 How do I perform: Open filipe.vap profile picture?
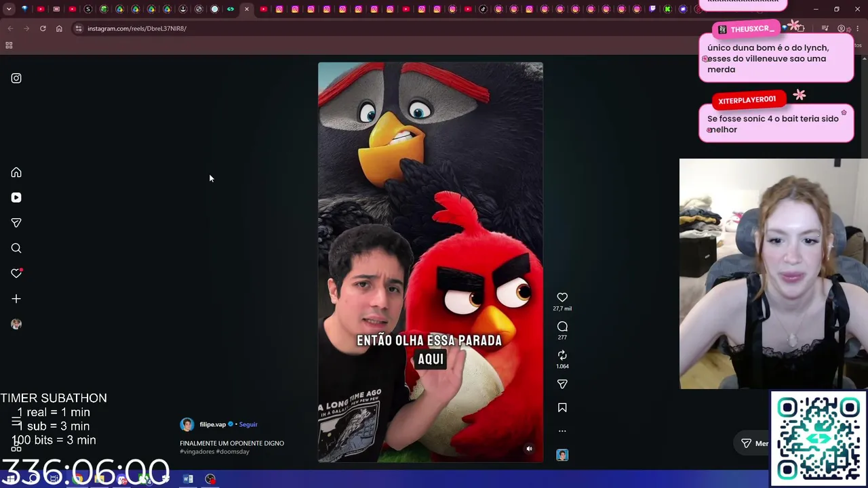tap(186, 424)
